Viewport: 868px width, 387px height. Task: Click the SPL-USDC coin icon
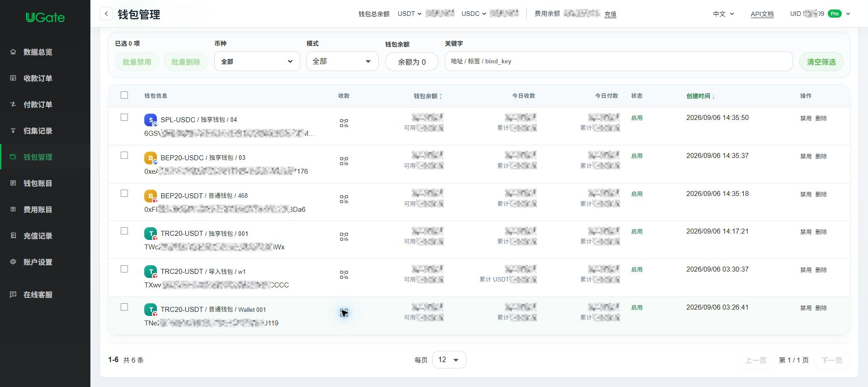151,120
